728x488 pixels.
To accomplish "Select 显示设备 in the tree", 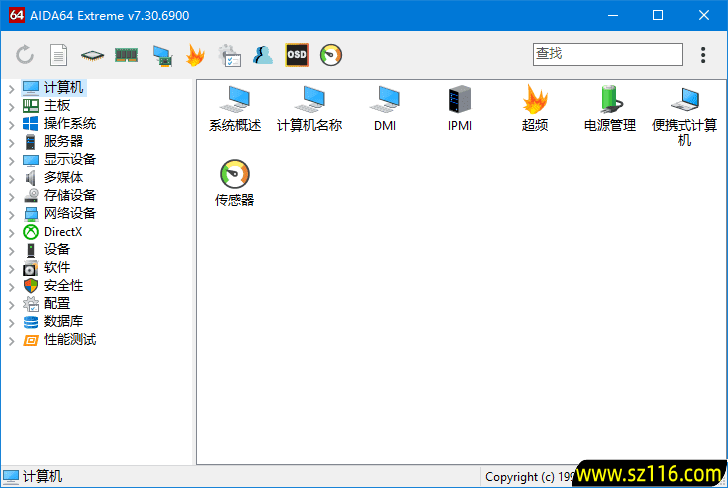I will [x=70, y=159].
